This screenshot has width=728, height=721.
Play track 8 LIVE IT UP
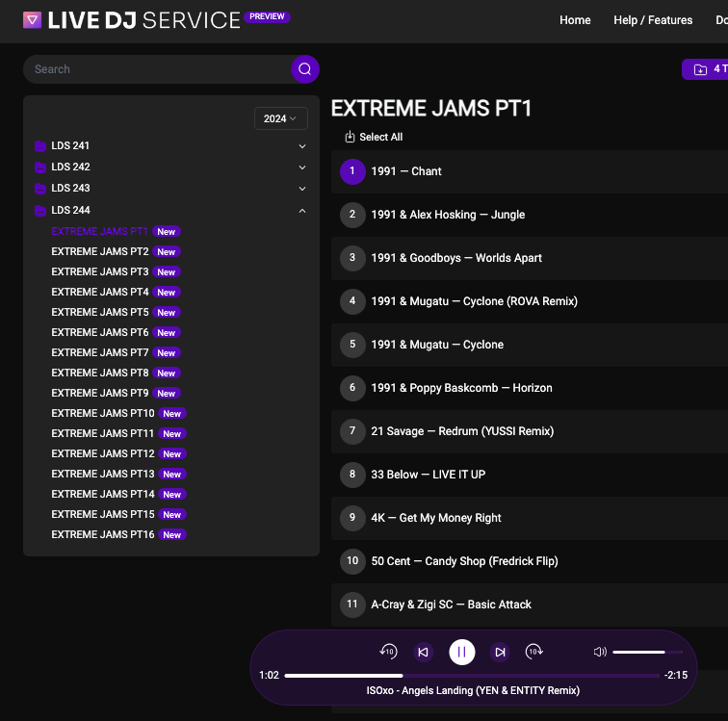[x=352, y=475]
